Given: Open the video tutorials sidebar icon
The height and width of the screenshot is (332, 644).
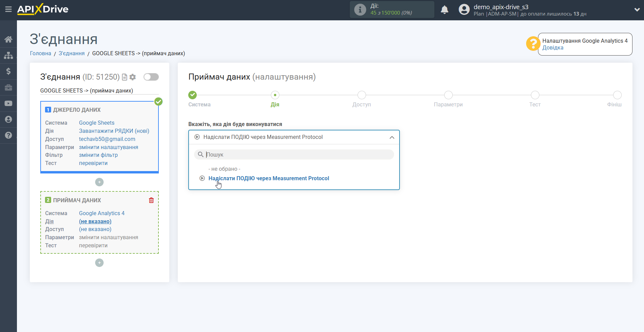Looking at the screenshot, I should coord(8,103).
